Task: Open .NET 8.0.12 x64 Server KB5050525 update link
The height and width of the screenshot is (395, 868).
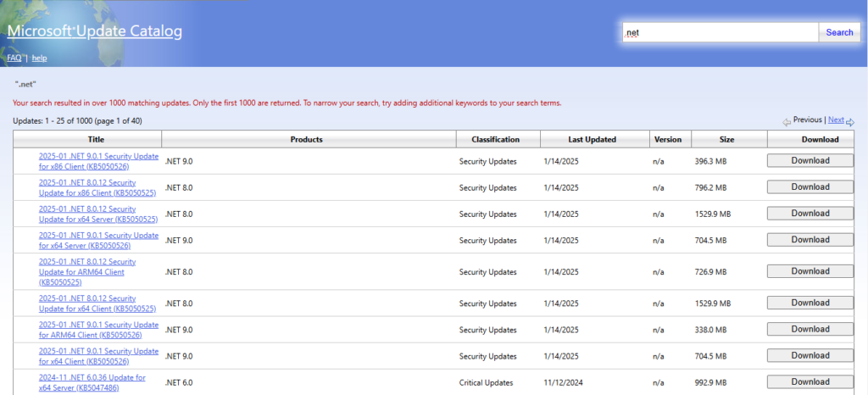Action: (x=98, y=214)
